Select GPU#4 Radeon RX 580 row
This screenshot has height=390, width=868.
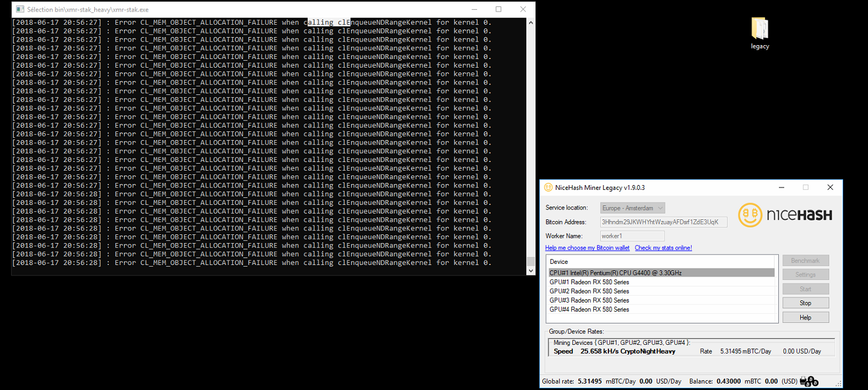pos(589,310)
